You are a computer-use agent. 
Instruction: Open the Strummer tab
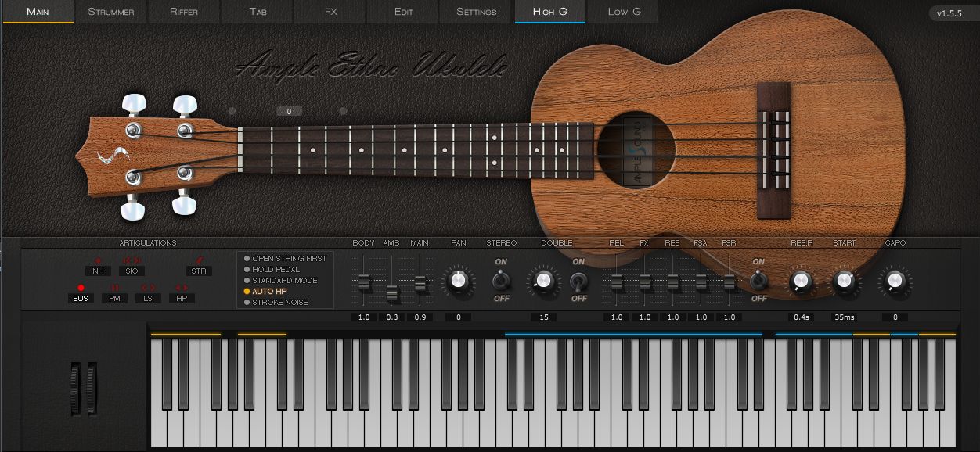110,12
